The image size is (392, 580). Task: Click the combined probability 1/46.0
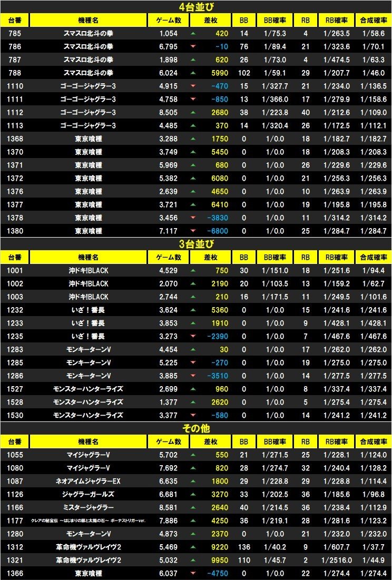pos(374,73)
